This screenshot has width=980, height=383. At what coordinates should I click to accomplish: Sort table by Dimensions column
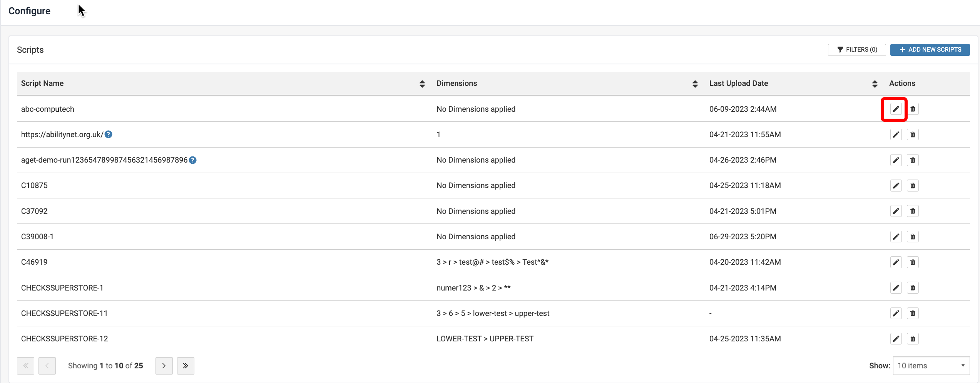pyautogui.click(x=695, y=84)
